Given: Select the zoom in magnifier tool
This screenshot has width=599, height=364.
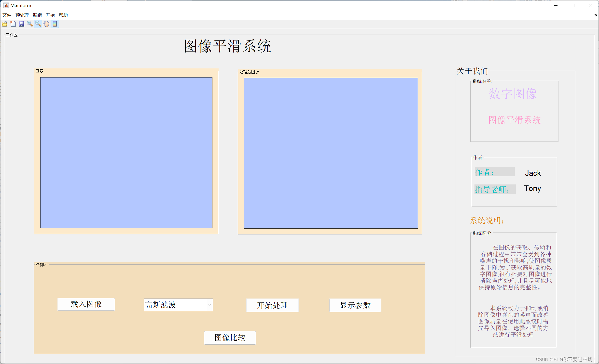Looking at the screenshot, I should coord(30,24).
